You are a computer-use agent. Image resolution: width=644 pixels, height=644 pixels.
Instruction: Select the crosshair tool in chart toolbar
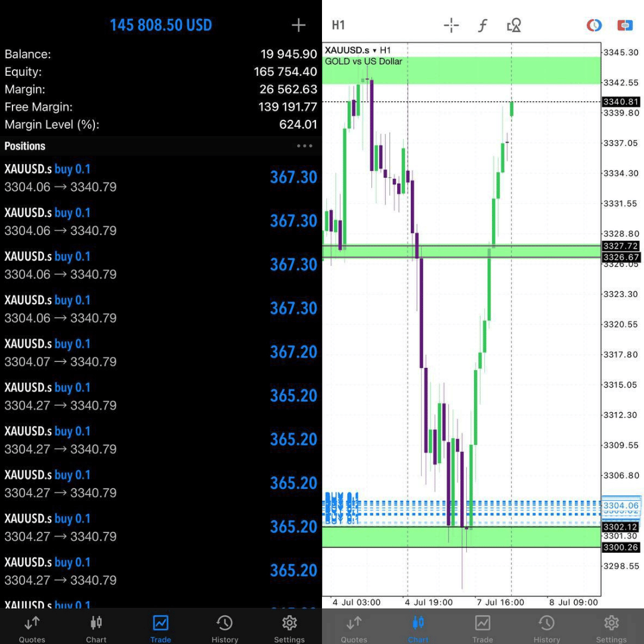(451, 25)
